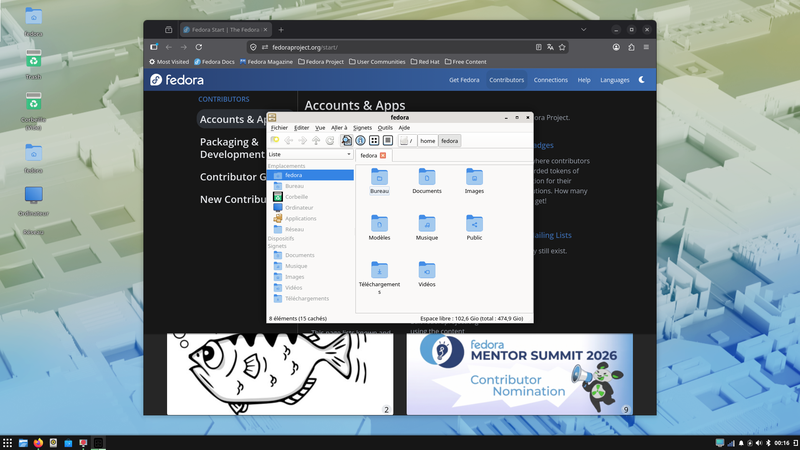Launch Firefox from the taskbar
Viewport: 800px width, 450px height.
click(x=38, y=443)
